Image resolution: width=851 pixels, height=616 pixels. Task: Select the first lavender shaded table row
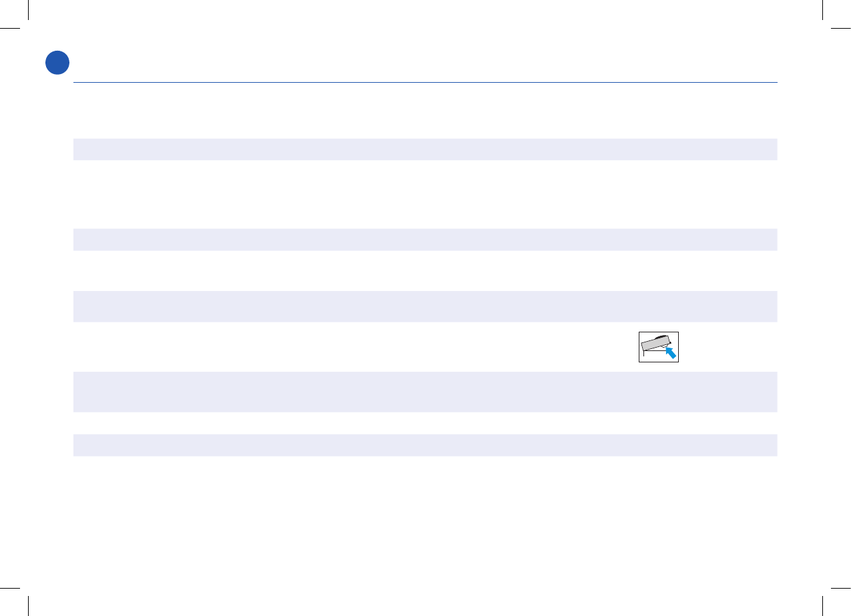(424, 149)
